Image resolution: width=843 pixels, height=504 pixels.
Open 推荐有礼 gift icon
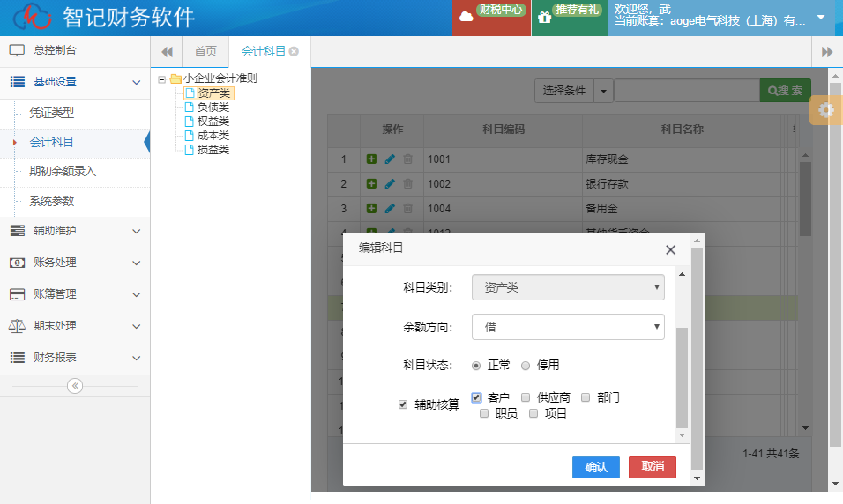coord(545,18)
